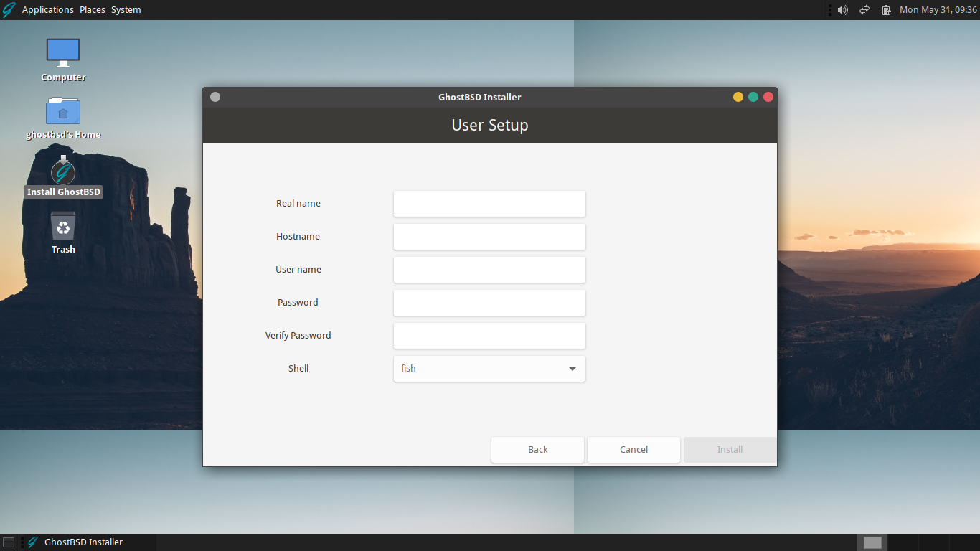Viewport: 980px width, 551px height.
Task: Click the network arrows tray icon
Action: coord(864,10)
